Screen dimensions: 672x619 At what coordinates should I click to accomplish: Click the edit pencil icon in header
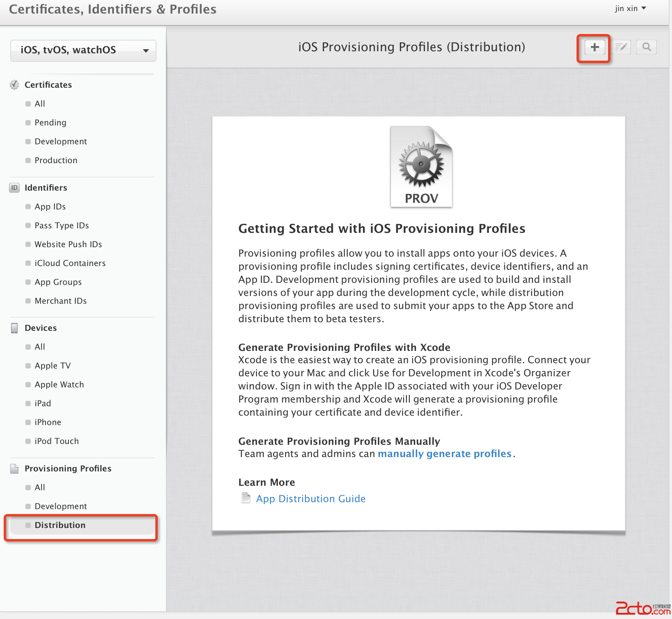click(x=621, y=48)
